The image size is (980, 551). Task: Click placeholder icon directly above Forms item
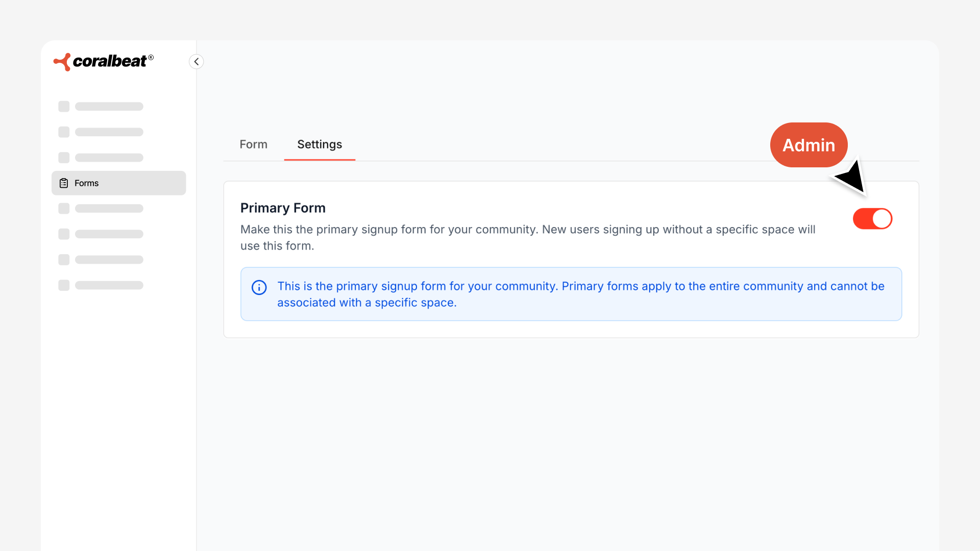(64, 158)
